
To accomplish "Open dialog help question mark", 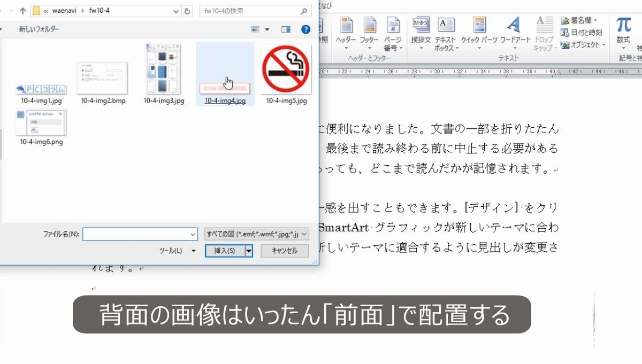I will point(305,29).
